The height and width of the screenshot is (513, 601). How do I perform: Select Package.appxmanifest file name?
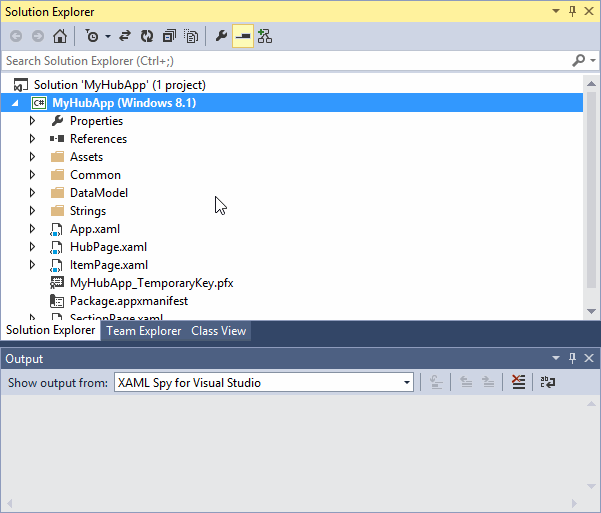[x=129, y=301]
